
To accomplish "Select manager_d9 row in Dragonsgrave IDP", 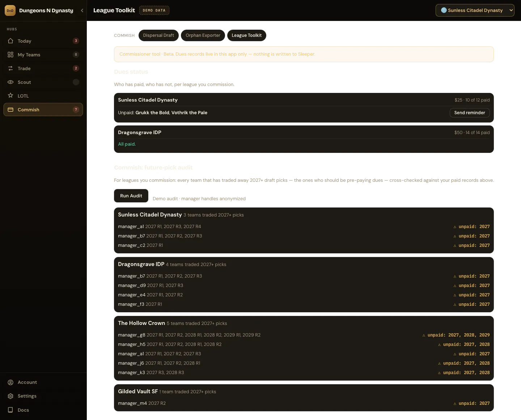I will pyautogui.click(x=304, y=286).
